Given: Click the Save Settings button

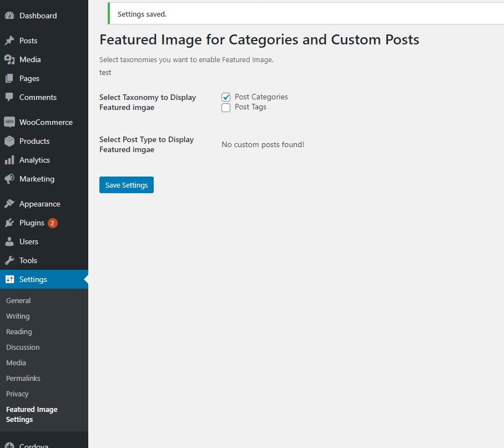Looking at the screenshot, I should coord(127,185).
